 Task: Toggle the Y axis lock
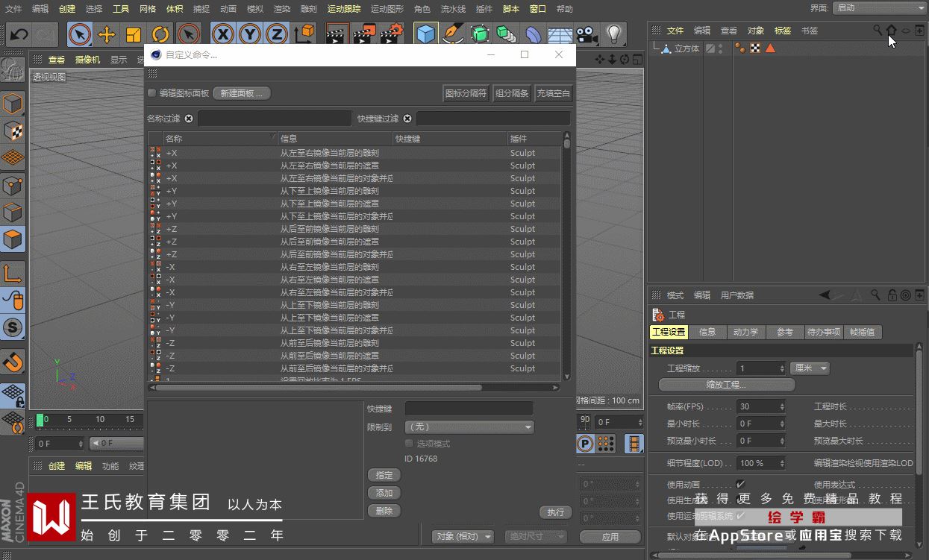pyautogui.click(x=250, y=34)
